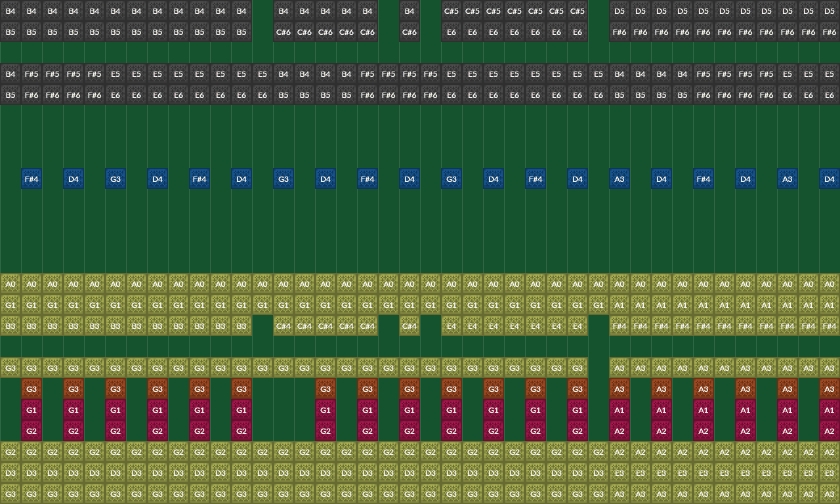Select the last olive B3 block
The image size is (840, 504).
241,326
